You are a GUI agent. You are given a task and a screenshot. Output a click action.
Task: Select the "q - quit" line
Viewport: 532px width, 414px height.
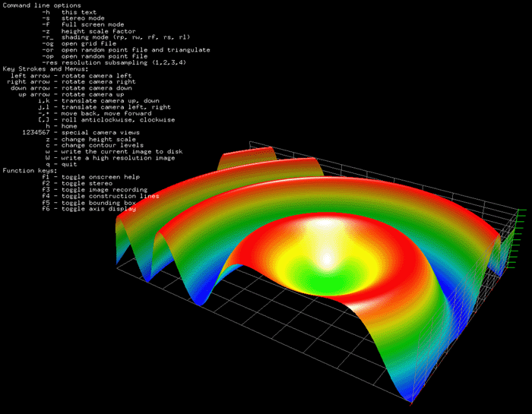pos(62,164)
